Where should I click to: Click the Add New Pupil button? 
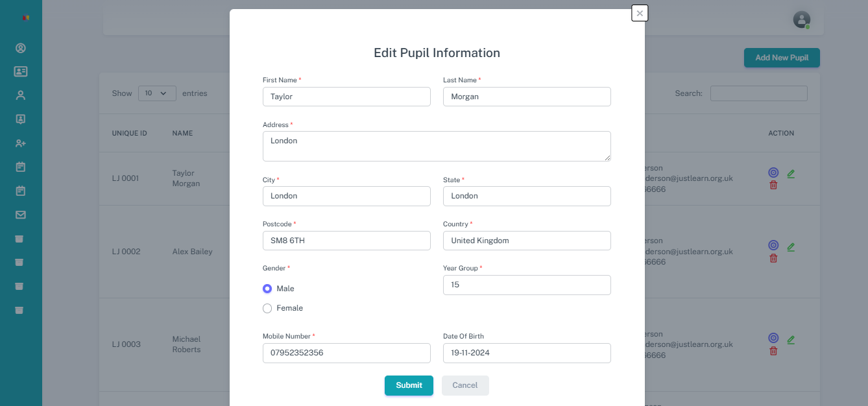coord(781,58)
